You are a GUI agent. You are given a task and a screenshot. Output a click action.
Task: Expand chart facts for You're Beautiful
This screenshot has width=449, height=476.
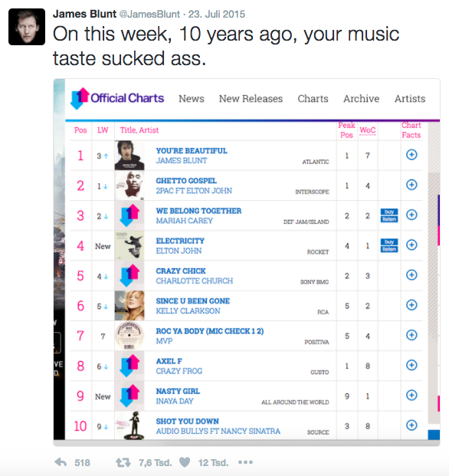pyautogui.click(x=411, y=155)
